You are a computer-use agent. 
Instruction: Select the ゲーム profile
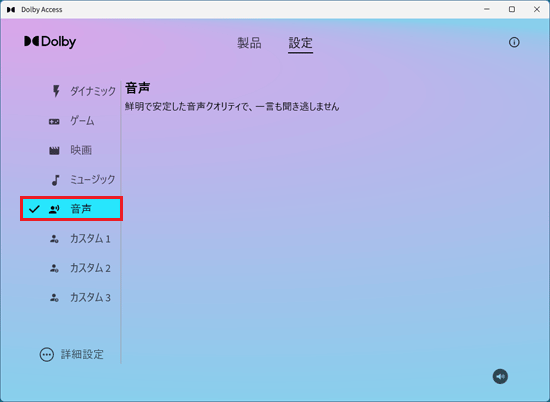click(82, 121)
